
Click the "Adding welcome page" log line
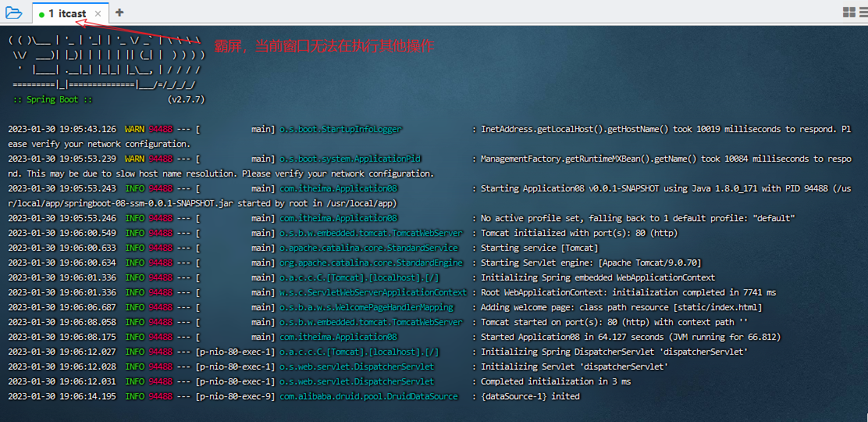tap(621, 307)
